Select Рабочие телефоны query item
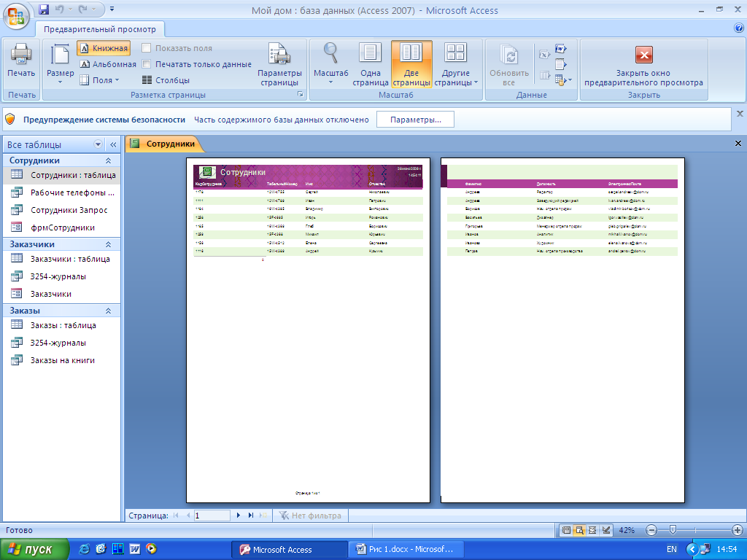747x560 pixels. tap(62, 192)
